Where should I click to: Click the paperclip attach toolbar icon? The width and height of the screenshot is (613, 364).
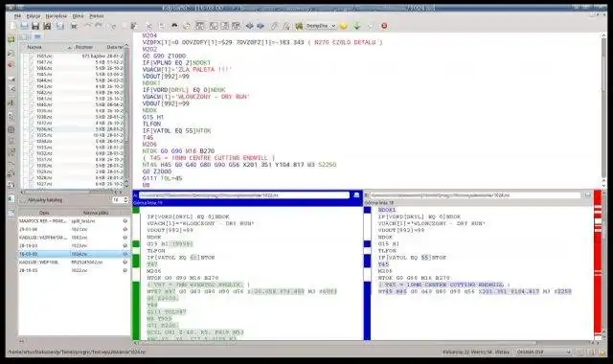[275, 26]
